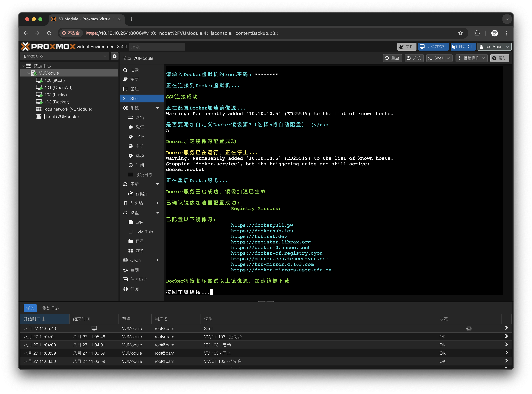Reload the page in browser toolbar
Screen dimensions: 532x394
coord(49,33)
